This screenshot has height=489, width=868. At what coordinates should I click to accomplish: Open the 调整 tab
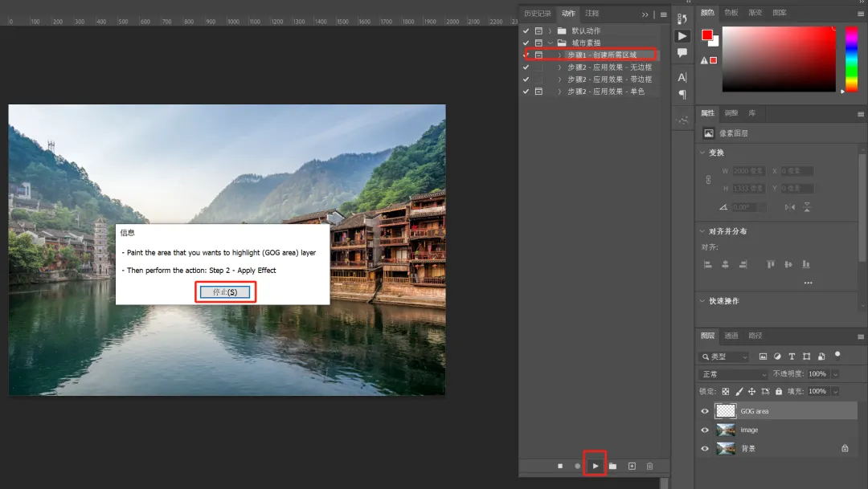[x=731, y=113]
